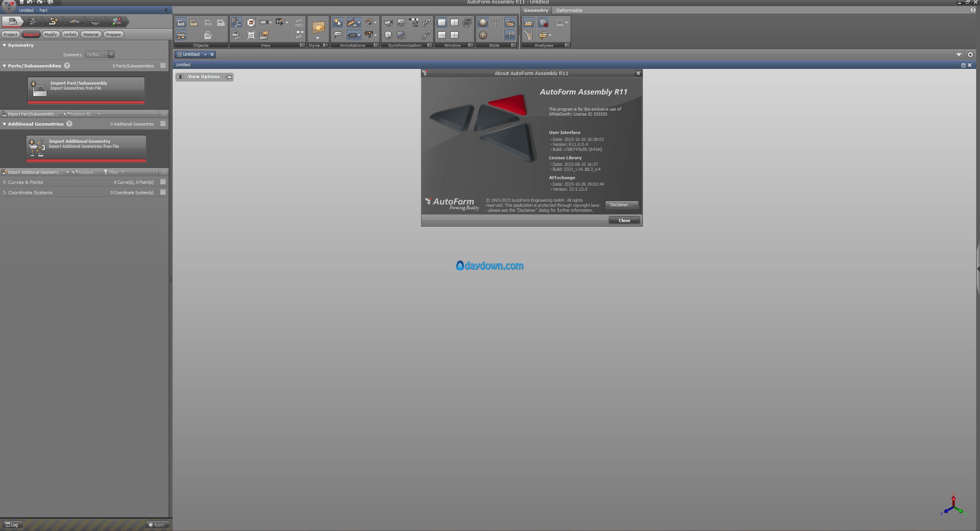980x531 pixels.
Task: Click the wireframe globe style icon
Action: [496, 23]
